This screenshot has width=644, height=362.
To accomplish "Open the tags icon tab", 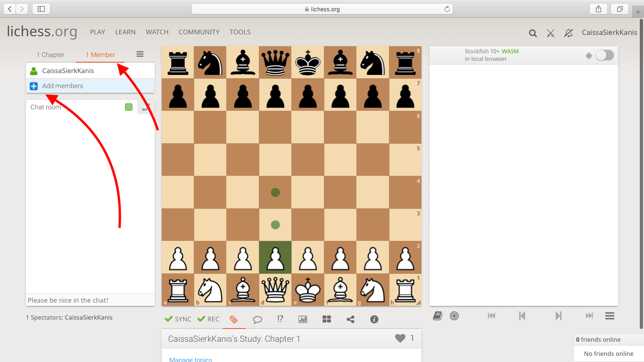I will click(233, 319).
